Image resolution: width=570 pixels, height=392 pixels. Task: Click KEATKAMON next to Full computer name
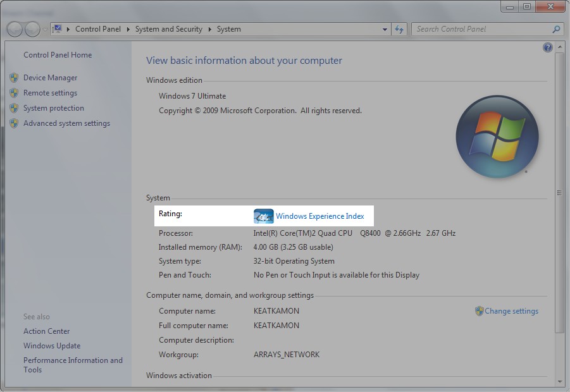pyautogui.click(x=276, y=326)
